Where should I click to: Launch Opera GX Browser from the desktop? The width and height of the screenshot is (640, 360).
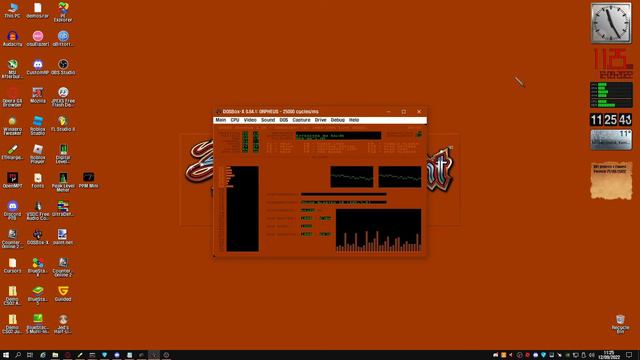pos(12,97)
